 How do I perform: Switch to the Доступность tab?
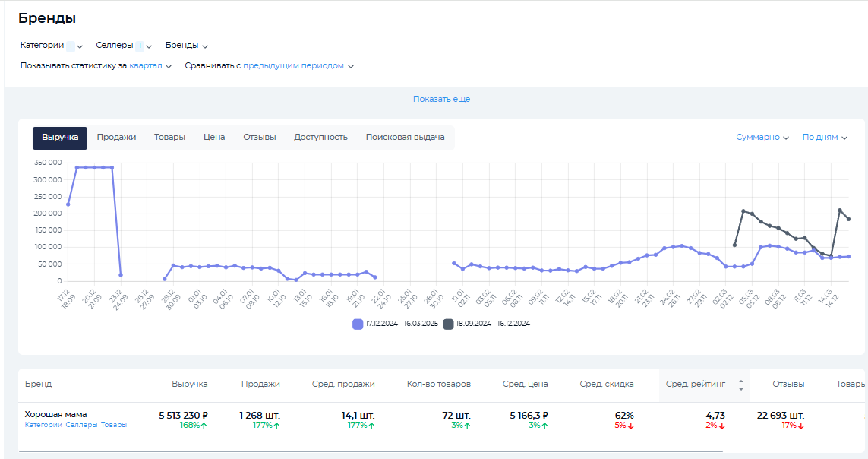pyautogui.click(x=320, y=138)
